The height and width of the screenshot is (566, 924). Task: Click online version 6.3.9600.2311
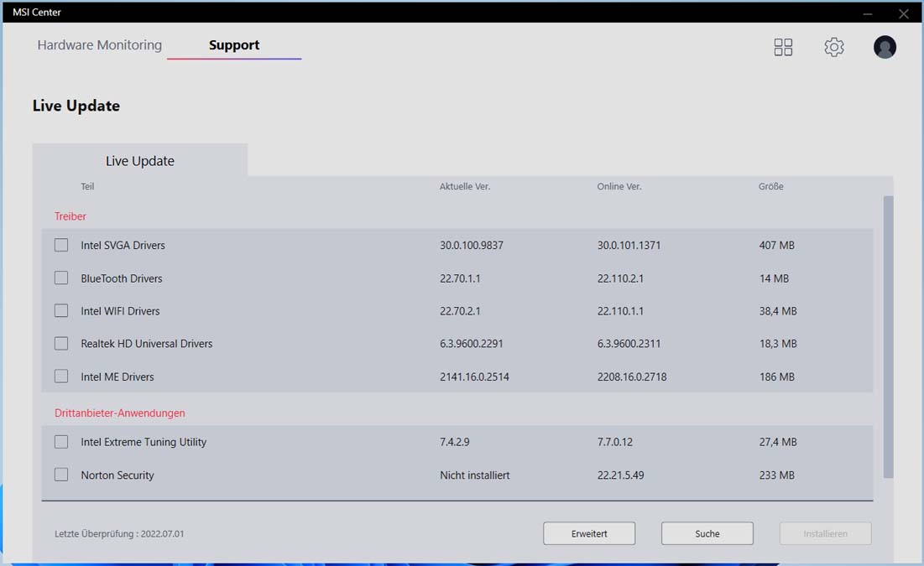[629, 343]
